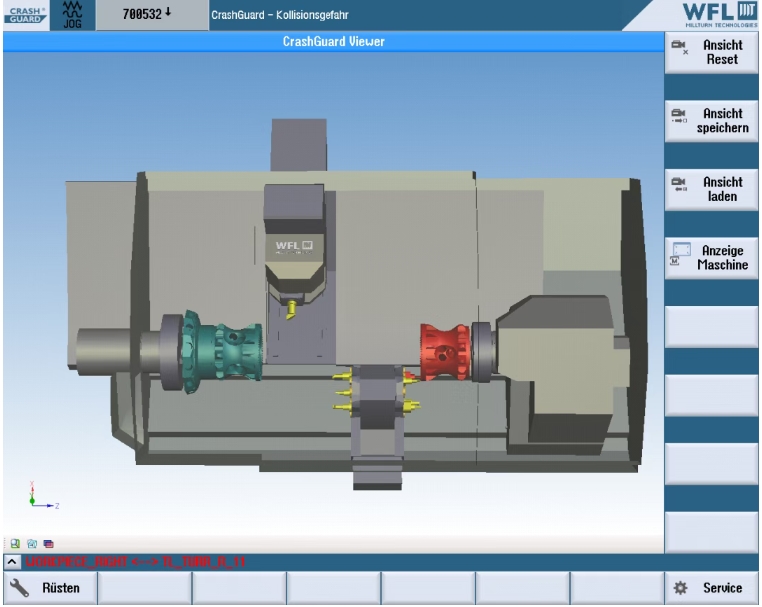This screenshot has height=607, width=762.
Task: Click the WORKPIECE_RIGHT collision warning text
Action: [136, 562]
